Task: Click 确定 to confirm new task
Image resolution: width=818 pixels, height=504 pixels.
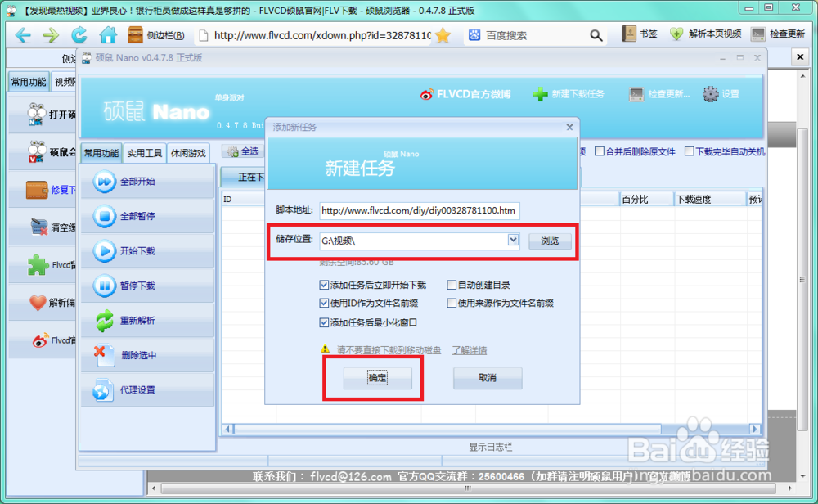Action: click(378, 378)
